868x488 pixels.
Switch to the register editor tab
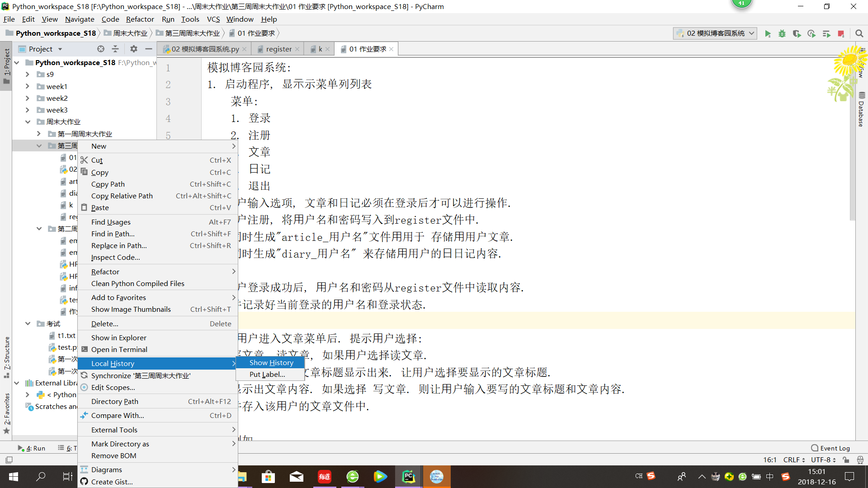[x=278, y=49]
